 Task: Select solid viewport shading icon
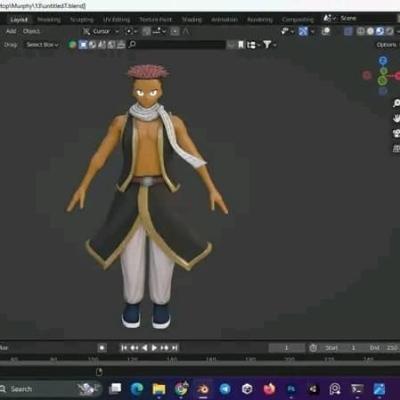click(370, 31)
